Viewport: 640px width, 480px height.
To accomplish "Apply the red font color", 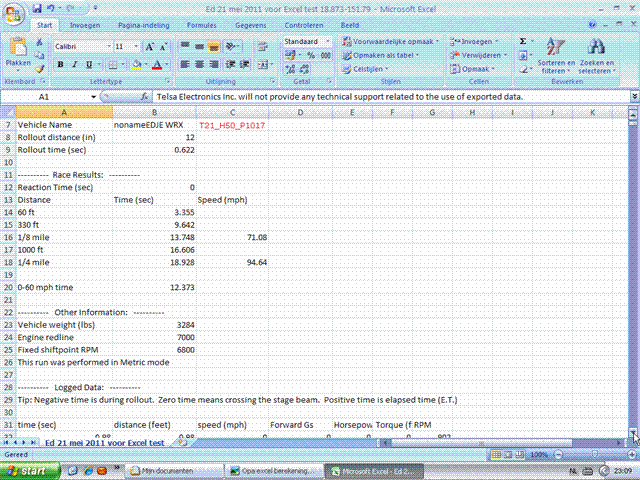I will (157, 64).
